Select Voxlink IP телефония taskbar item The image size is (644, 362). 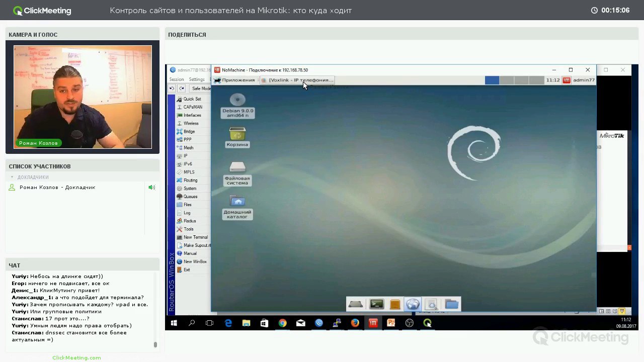point(297,80)
